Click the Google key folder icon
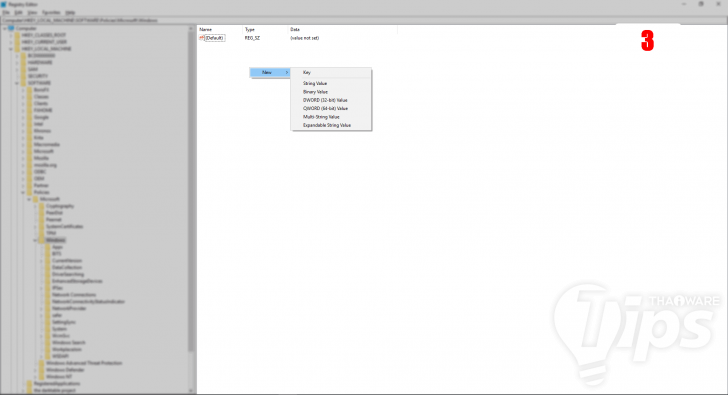728x395 pixels. (x=29, y=117)
